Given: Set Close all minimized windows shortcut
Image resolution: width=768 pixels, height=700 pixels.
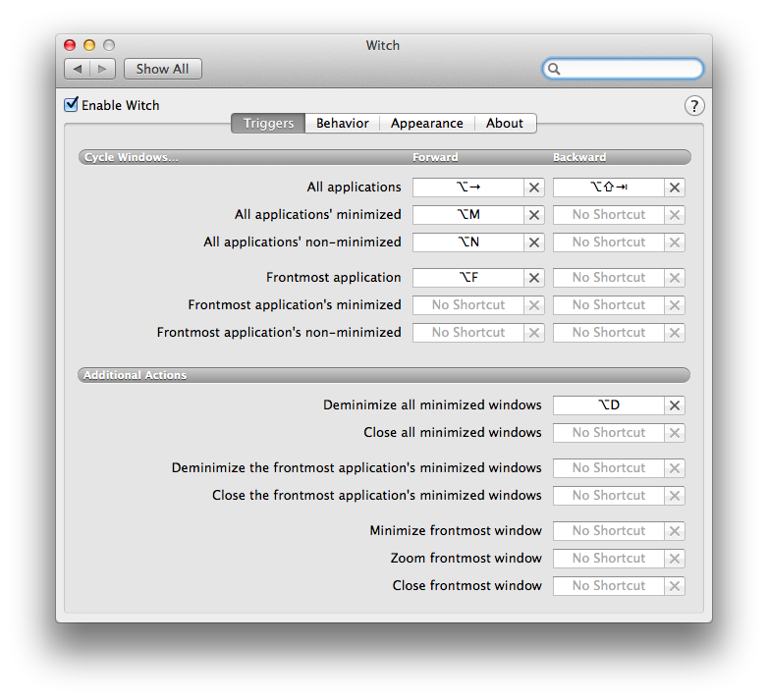Looking at the screenshot, I should 609,433.
